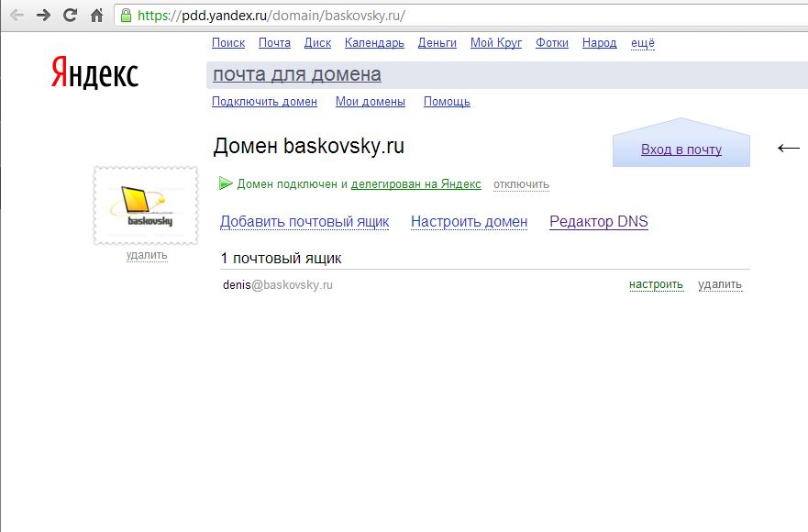Click the green SSL padlock icon
The width and height of the screenshot is (808, 532).
pyautogui.click(x=126, y=15)
